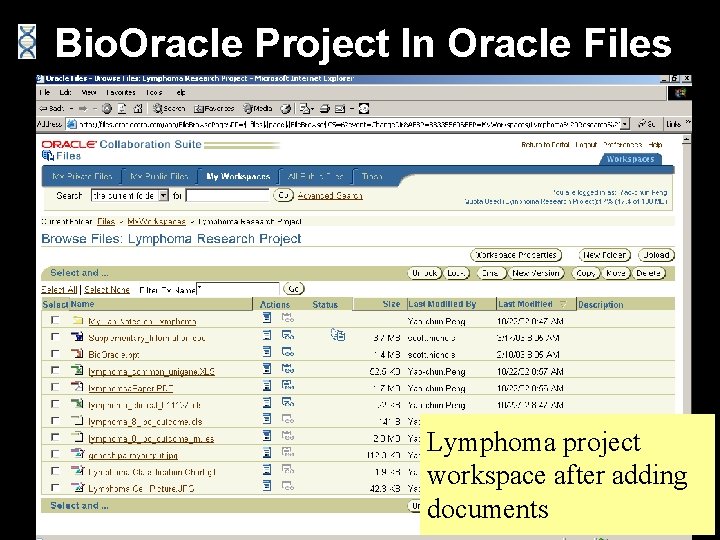Click the MyWorkspaces breadcrumb link

[x=157, y=221]
